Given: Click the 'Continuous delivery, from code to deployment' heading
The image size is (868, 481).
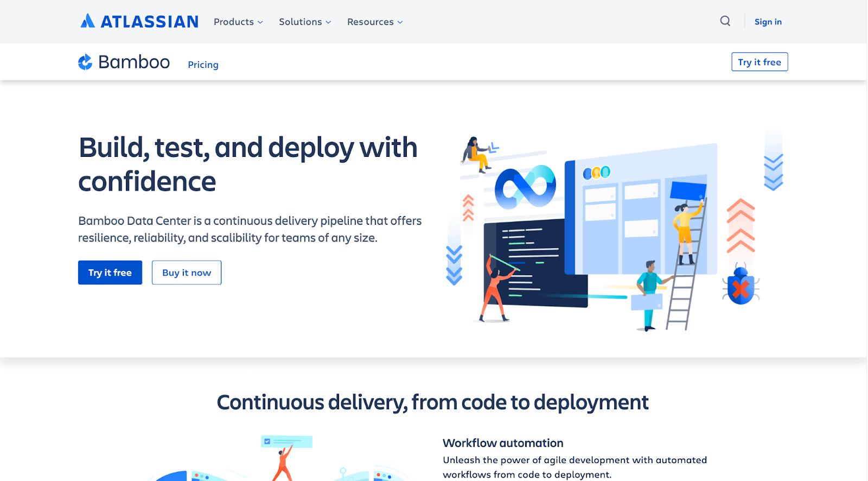Looking at the screenshot, I should click(433, 402).
